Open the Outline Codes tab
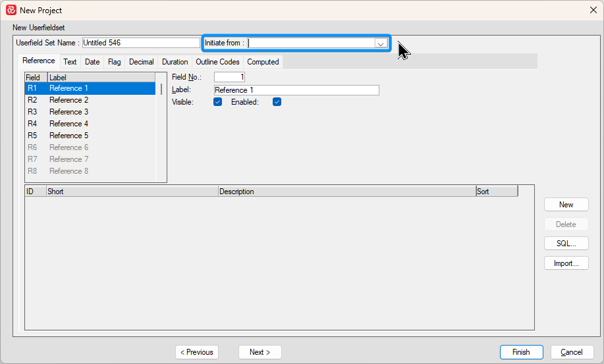Image resolution: width=604 pixels, height=364 pixels. point(217,62)
